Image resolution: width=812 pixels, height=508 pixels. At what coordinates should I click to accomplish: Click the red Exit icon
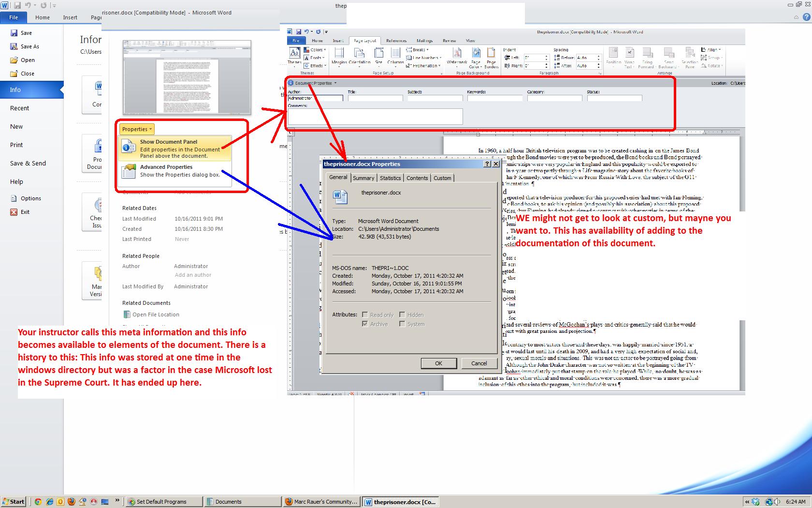point(14,212)
